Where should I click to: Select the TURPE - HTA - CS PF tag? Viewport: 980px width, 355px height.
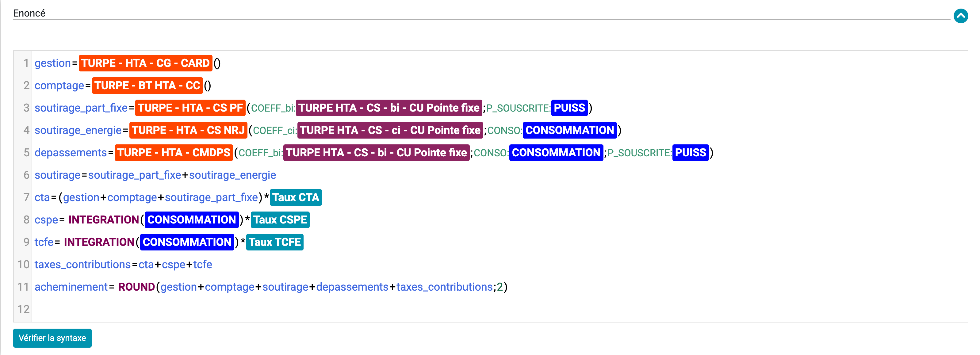pyautogui.click(x=190, y=108)
